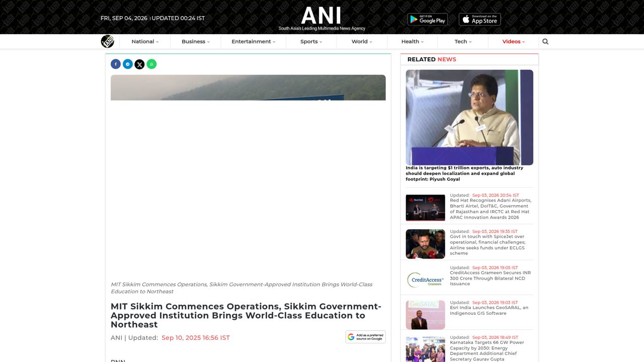Click the MIT Sikkim article image
The height and width of the screenshot is (362, 644).
(248, 87)
